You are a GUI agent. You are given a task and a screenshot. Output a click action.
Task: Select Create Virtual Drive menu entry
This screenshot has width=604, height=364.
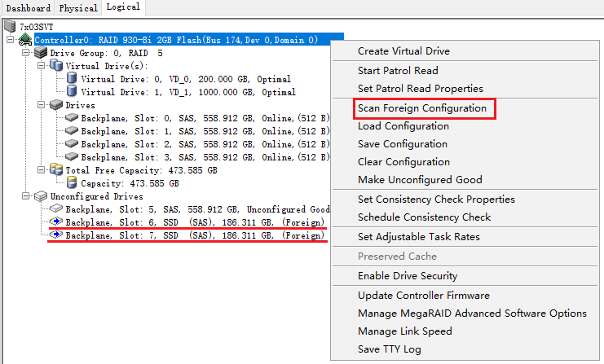coord(403,51)
